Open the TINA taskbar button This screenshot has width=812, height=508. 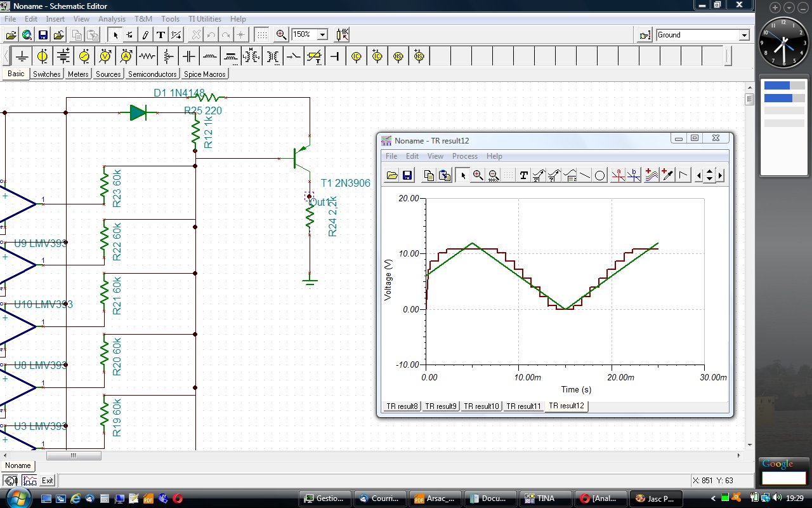(545, 498)
